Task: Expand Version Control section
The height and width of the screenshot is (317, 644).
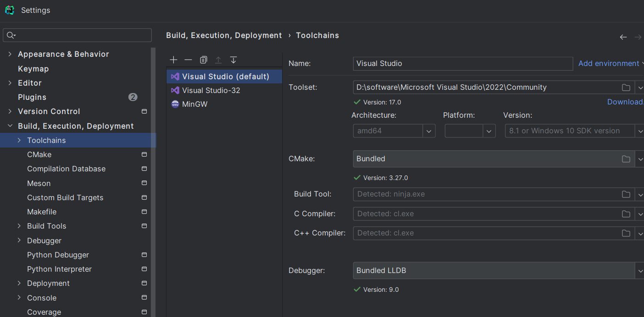Action: pos(10,111)
